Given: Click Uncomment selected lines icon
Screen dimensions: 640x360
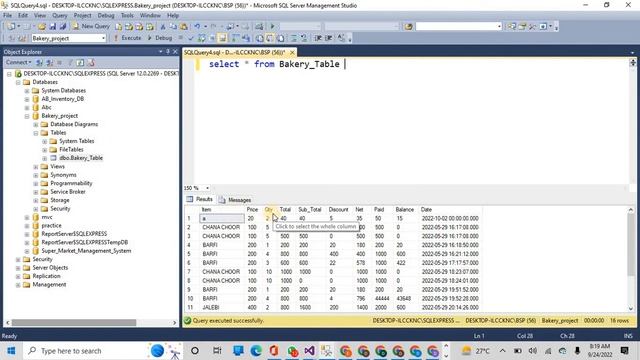Looking at the screenshot, I should pyautogui.click(x=304, y=38).
